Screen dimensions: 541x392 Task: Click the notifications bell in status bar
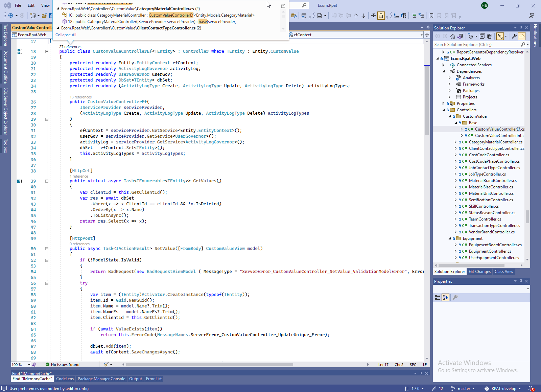(531, 389)
